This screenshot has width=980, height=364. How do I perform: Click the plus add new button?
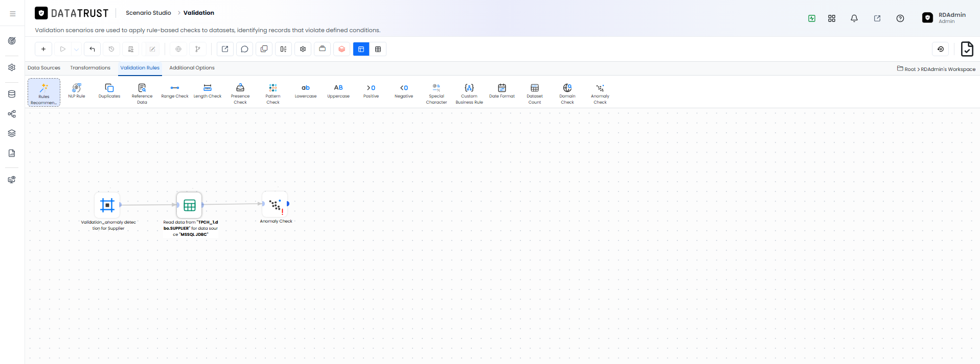point(43,49)
